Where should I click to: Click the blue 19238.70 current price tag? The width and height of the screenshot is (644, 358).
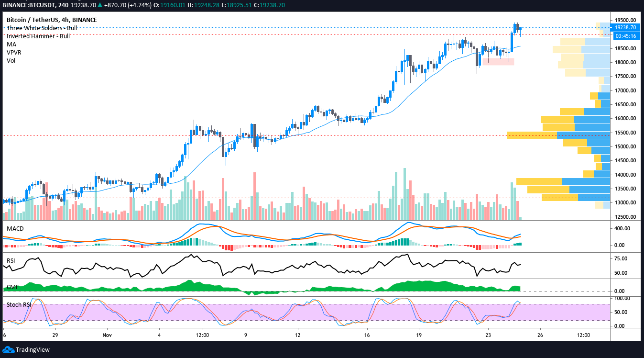[x=626, y=28]
